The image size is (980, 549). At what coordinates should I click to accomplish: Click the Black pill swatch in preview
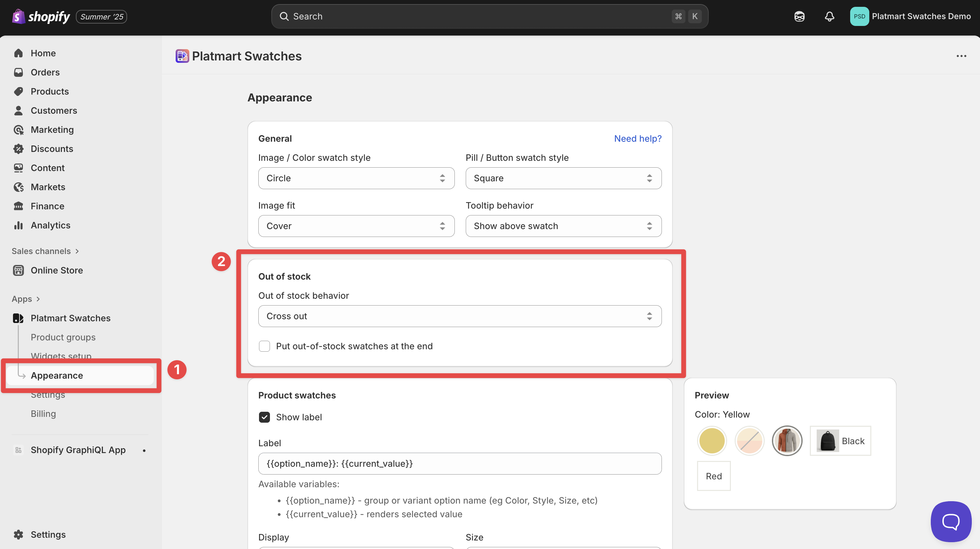coord(840,441)
